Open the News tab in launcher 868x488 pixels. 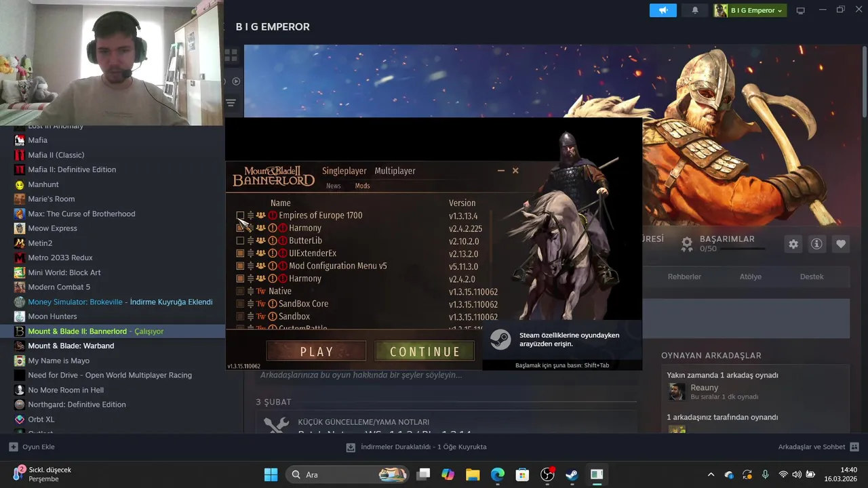[334, 186]
